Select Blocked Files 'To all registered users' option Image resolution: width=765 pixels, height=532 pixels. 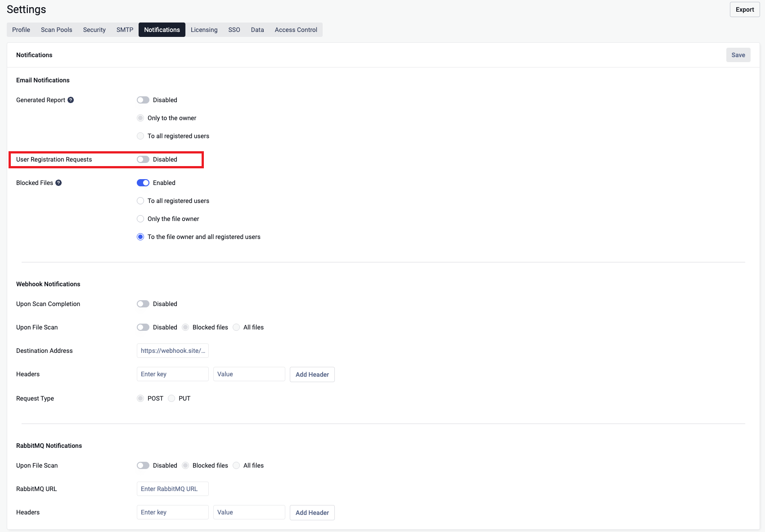[140, 201]
